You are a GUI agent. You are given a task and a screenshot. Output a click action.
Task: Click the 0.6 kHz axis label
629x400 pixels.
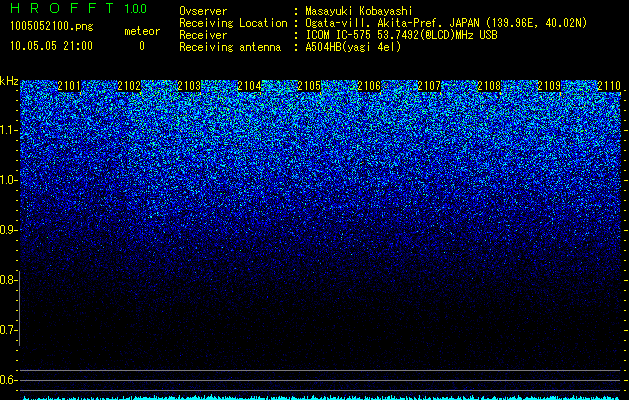(x=8, y=380)
